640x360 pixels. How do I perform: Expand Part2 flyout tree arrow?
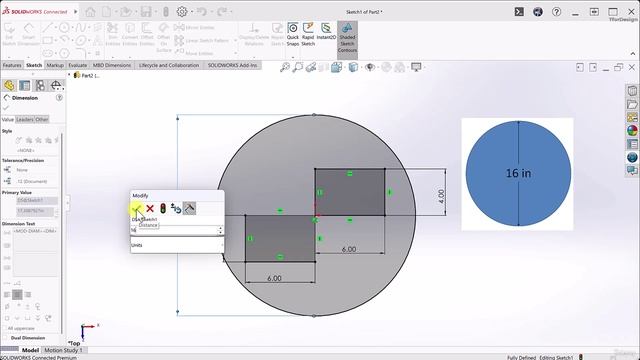click(x=69, y=75)
